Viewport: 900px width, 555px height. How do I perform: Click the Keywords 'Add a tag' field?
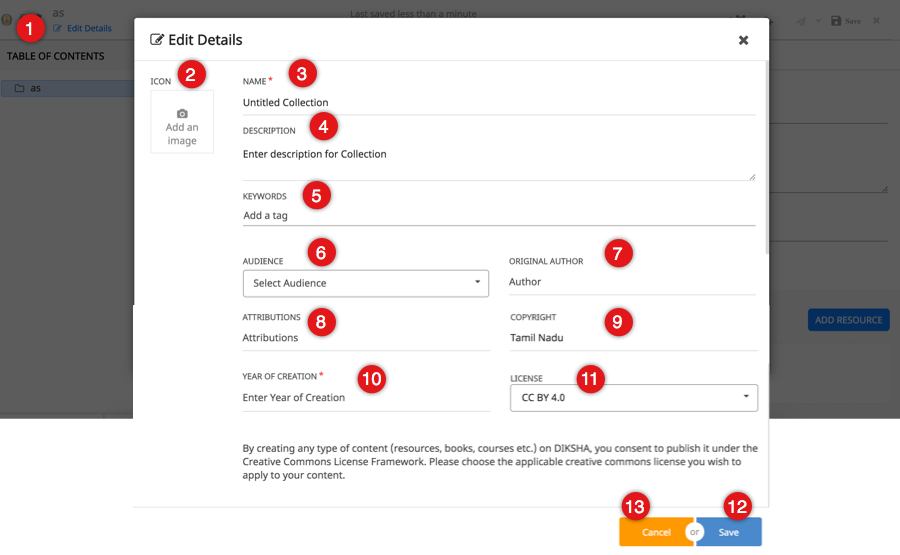(x=498, y=215)
